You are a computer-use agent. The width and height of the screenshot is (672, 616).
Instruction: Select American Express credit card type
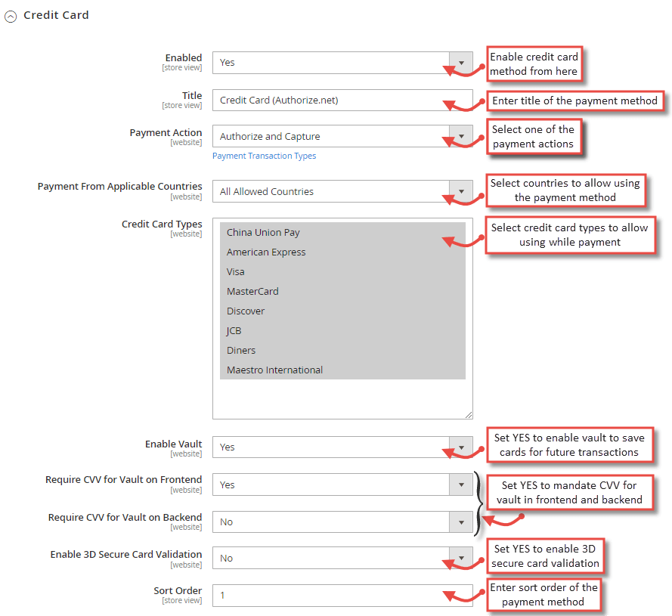pyautogui.click(x=266, y=252)
